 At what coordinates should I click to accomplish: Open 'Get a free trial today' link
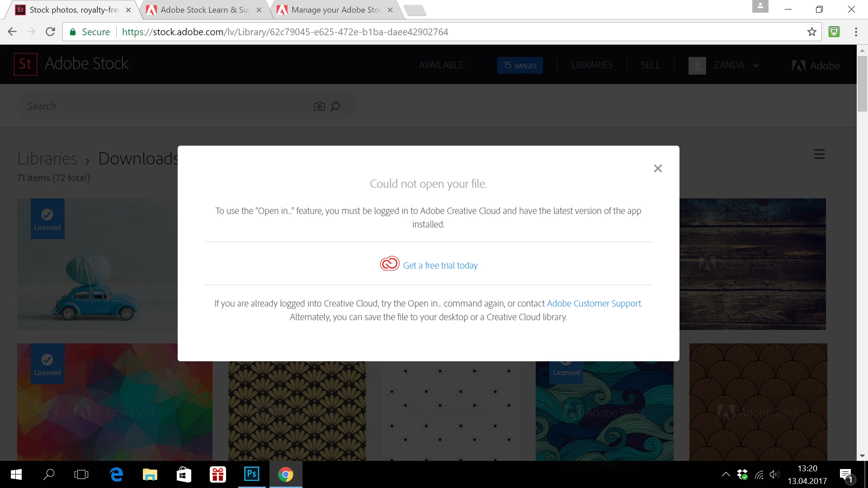click(440, 266)
